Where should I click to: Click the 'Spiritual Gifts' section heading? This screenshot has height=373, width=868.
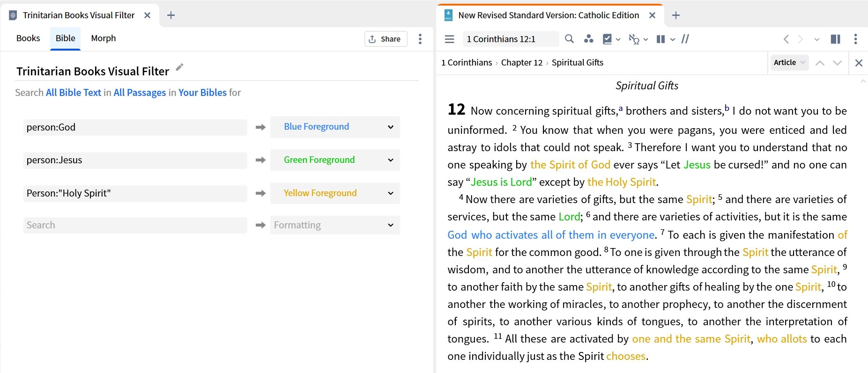pyautogui.click(x=647, y=86)
